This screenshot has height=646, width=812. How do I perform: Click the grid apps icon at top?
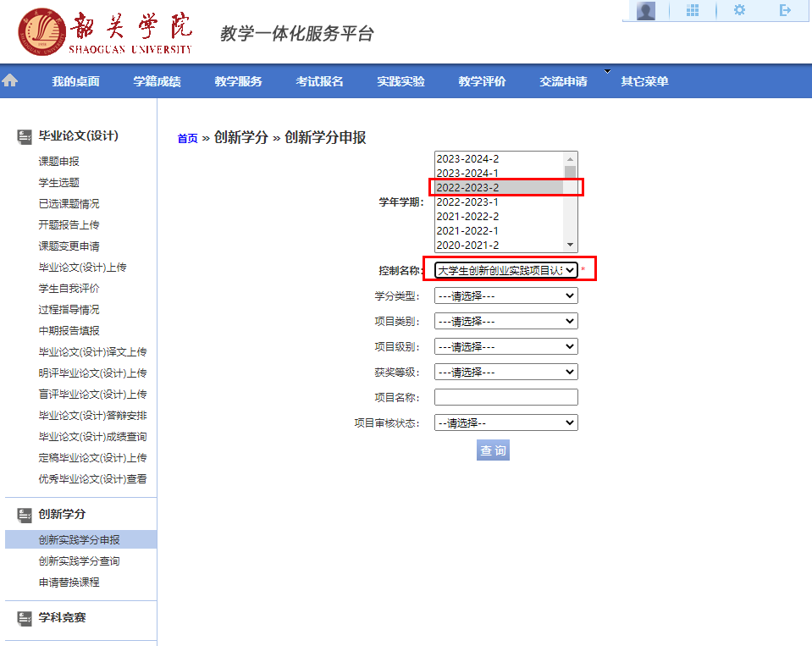pos(693,10)
